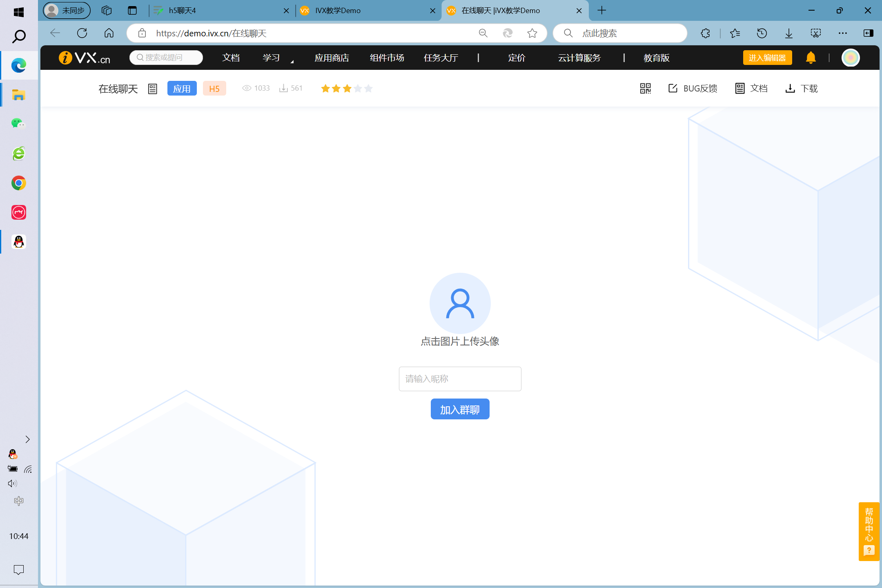
Task: Open File Explorer from taskbar
Action: [19, 95]
